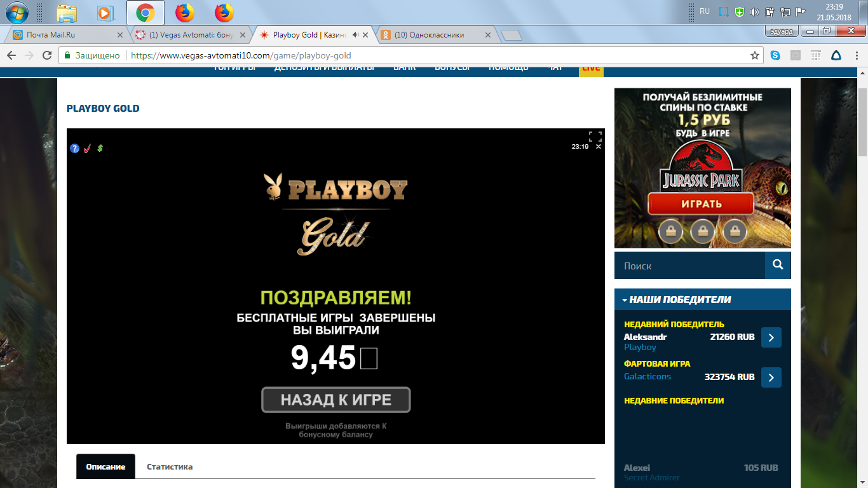Click the blue triangle extension icon
The height and width of the screenshot is (488, 868).
point(836,55)
